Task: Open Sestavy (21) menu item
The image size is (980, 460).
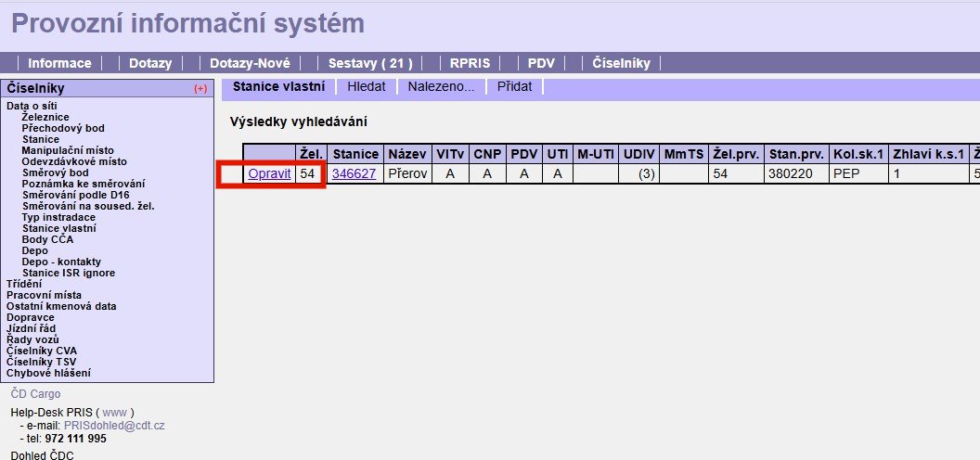Action: tap(370, 63)
